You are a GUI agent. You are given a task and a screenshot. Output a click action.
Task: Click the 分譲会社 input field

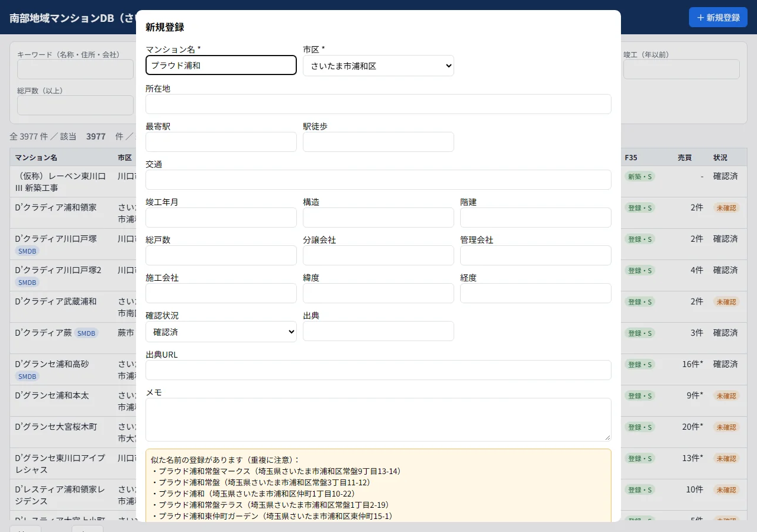pos(378,255)
